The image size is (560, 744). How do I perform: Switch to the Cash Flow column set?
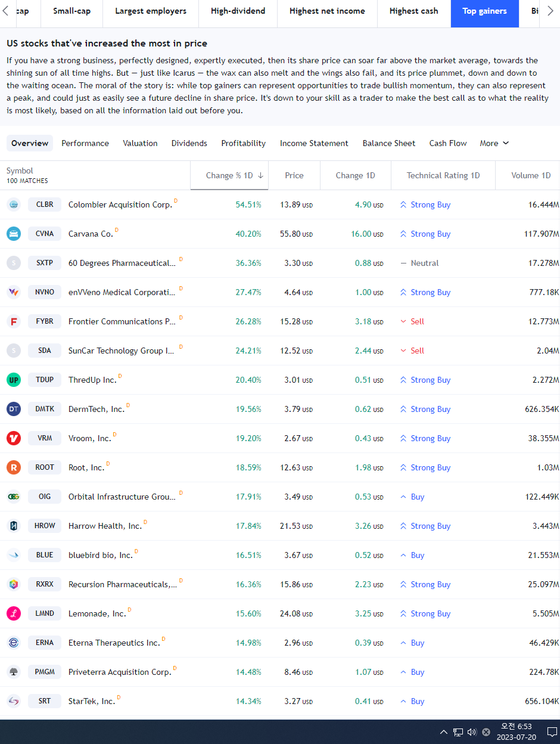pos(448,143)
